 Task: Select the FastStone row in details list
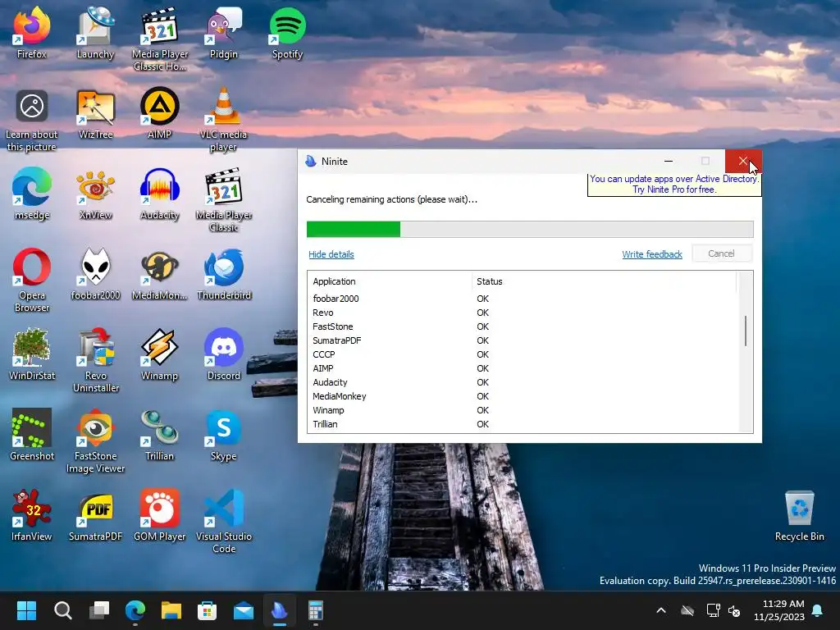pos(523,326)
